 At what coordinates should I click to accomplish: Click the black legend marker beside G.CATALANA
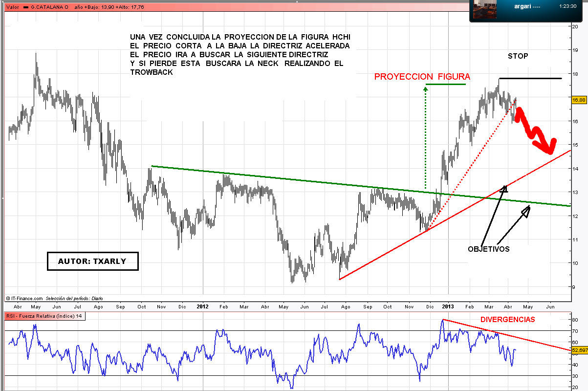click(x=25, y=7)
